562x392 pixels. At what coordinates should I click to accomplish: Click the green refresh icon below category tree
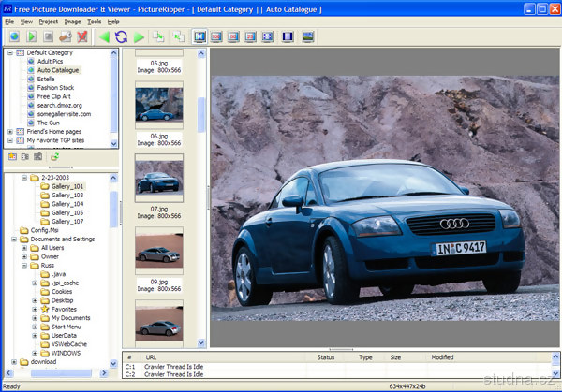[54, 157]
